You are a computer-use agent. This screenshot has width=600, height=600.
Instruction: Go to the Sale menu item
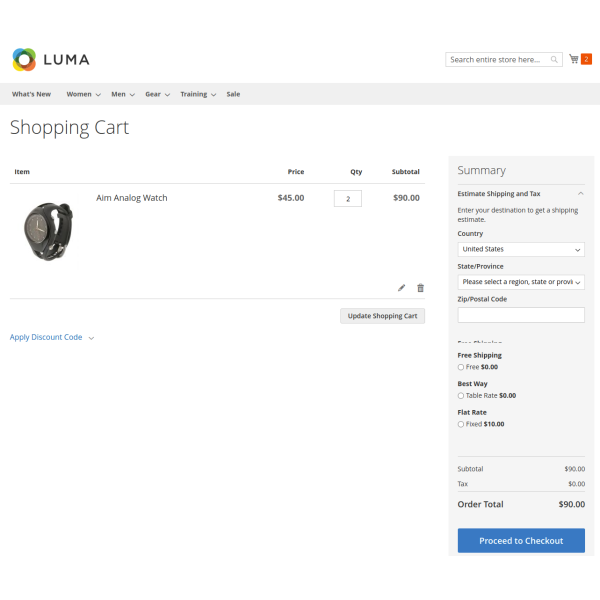pos(233,94)
